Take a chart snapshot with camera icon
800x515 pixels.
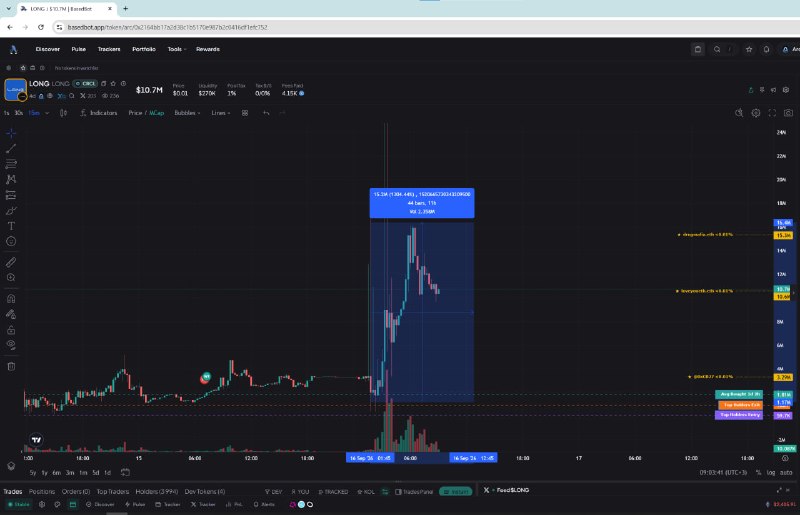tap(788, 113)
